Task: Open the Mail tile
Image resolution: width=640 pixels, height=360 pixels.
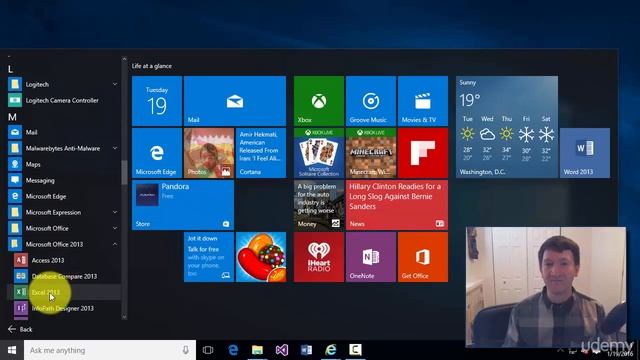Action: [x=235, y=101]
